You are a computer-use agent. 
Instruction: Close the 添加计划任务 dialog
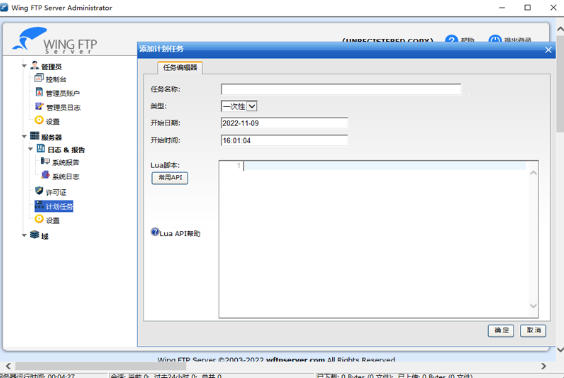[x=548, y=50]
